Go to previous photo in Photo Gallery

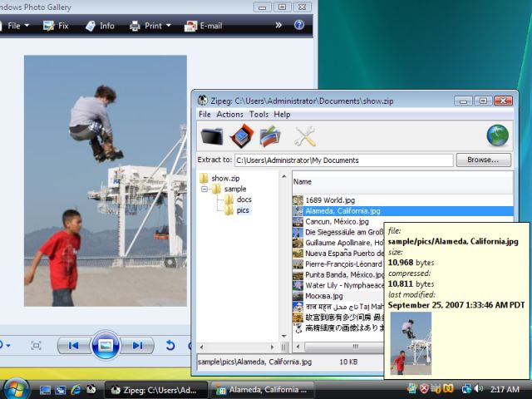(x=73, y=346)
